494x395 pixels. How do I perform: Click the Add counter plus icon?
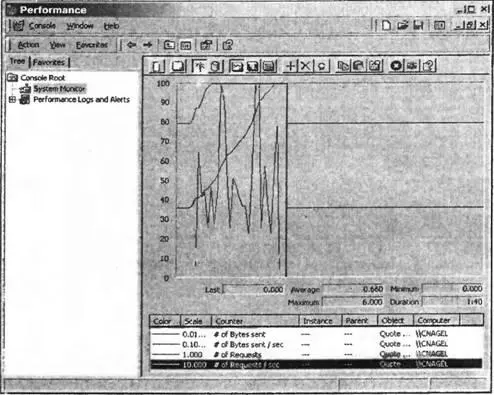pyautogui.click(x=290, y=65)
